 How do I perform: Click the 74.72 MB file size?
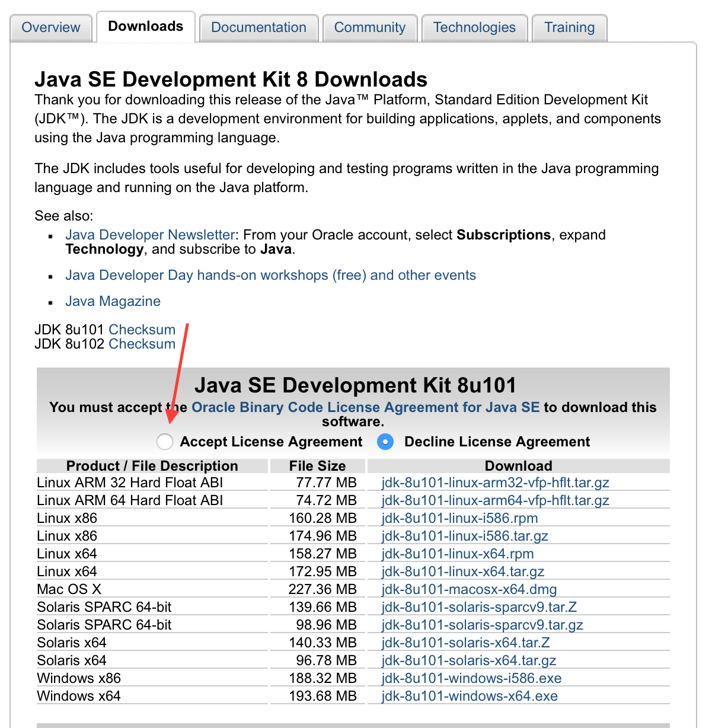coord(327,500)
